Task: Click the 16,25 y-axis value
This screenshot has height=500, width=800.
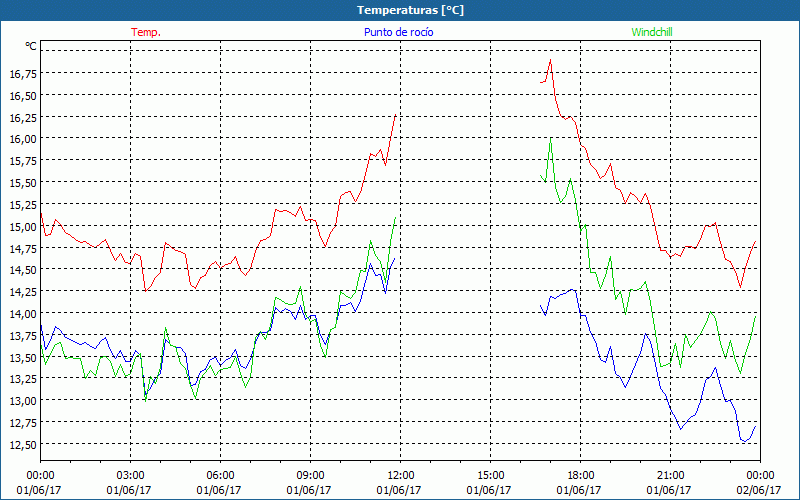Action: coord(23,118)
